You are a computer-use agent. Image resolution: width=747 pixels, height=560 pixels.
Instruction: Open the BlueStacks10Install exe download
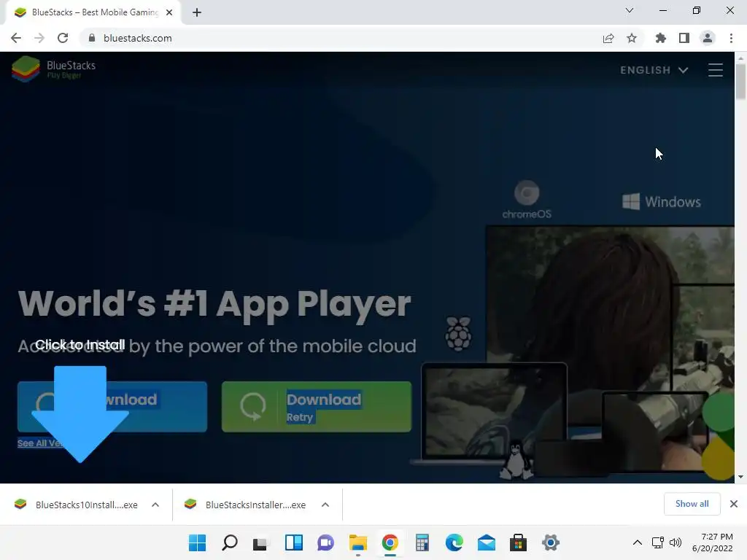pyautogui.click(x=76, y=505)
